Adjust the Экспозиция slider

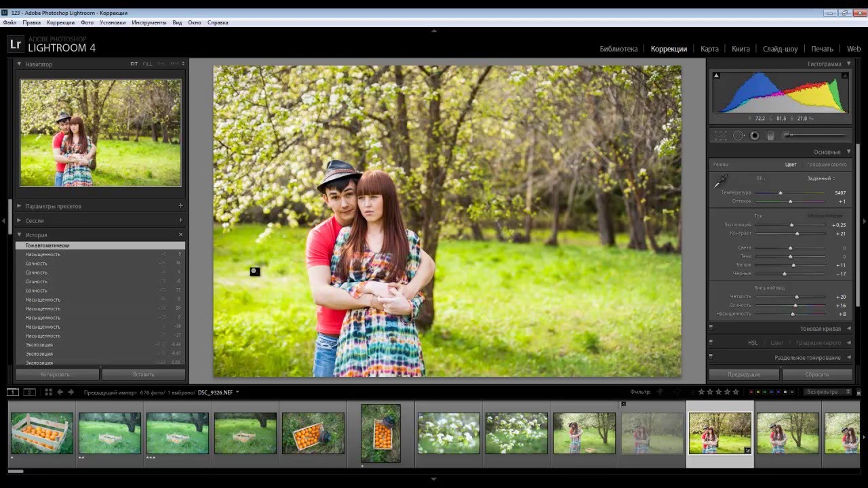click(x=790, y=225)
